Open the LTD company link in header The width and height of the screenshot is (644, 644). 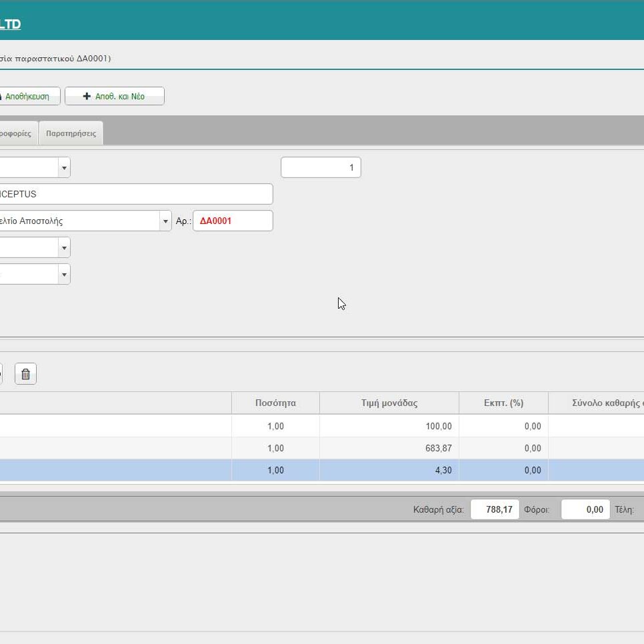coord(10,25)
